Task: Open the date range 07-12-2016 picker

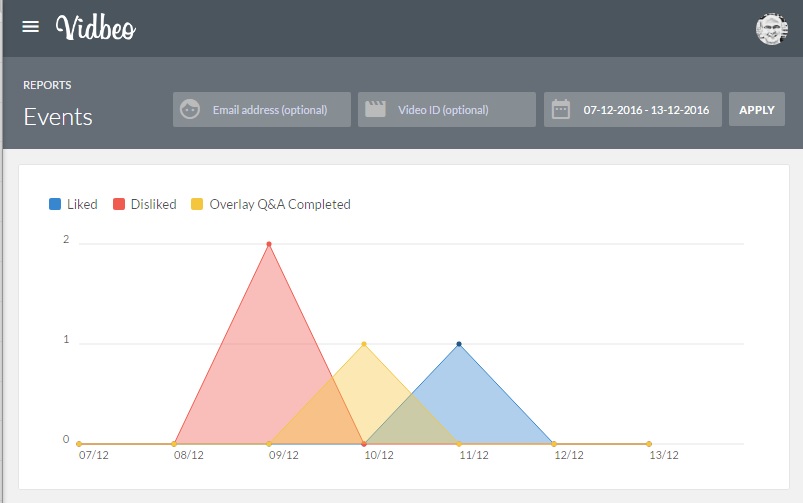Action: coord(645,110)
